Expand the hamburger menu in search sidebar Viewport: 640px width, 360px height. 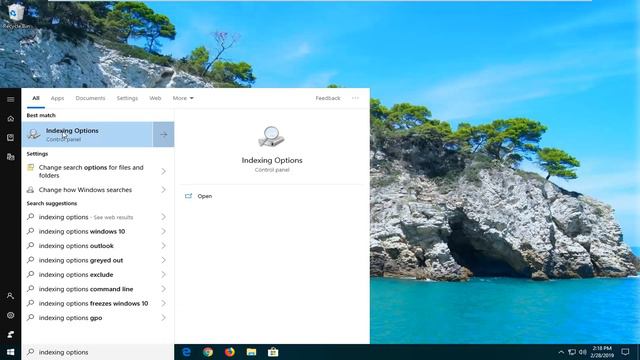coord(11,99)
